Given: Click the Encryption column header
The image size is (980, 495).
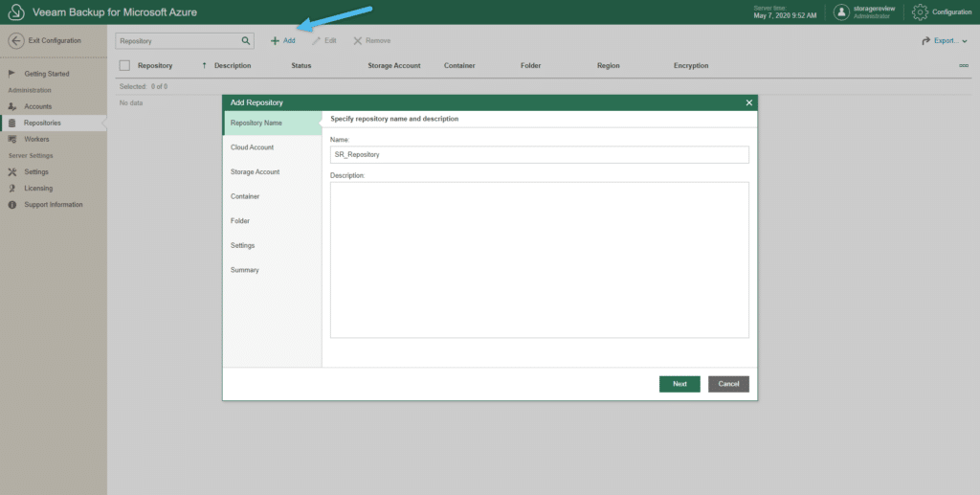Looking at the screenshot, I should [691, 66].
